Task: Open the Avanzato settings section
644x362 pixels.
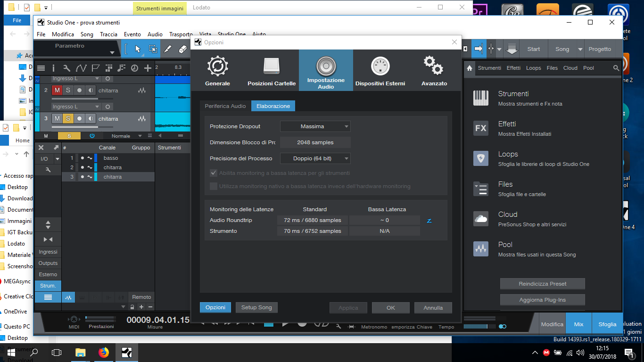Action: (434, 71)
